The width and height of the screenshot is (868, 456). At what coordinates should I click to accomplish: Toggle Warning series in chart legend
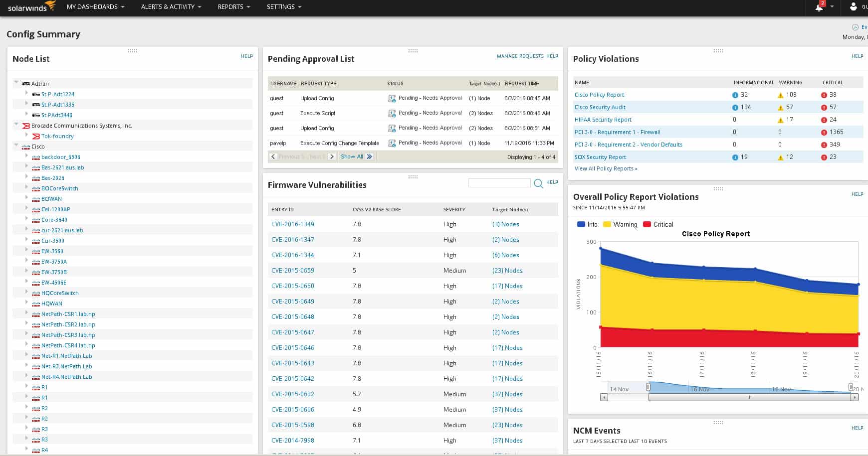click(620, 224)
